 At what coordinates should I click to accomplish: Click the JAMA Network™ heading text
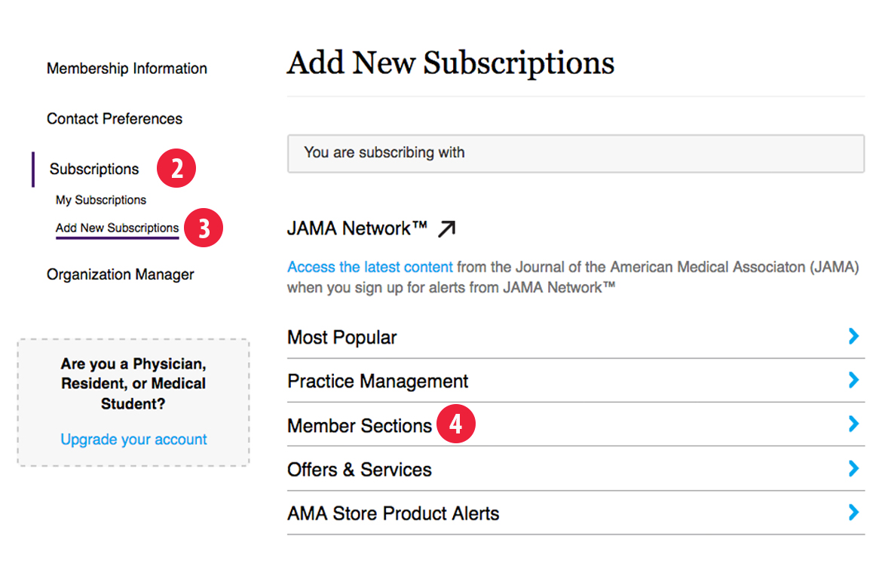357,228
